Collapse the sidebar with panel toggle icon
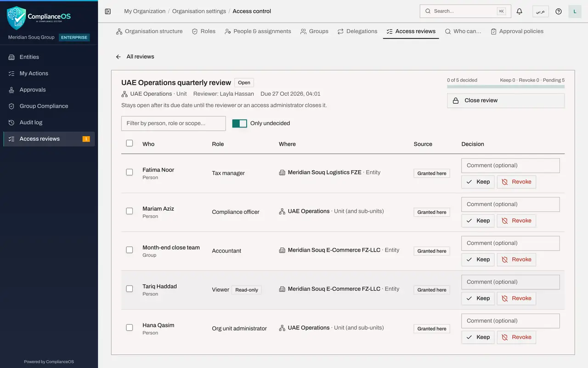The width and height of the screenshot is (588, 368). pyautogui.click(x=108, y=11)
